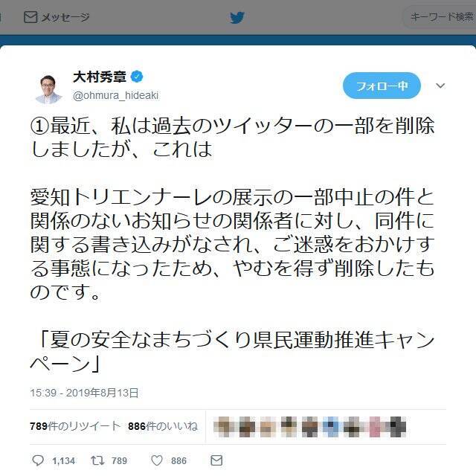Expand the tweet options chevron
The width and height of the screenshot is (476, 476).
(x=440, y=86)
